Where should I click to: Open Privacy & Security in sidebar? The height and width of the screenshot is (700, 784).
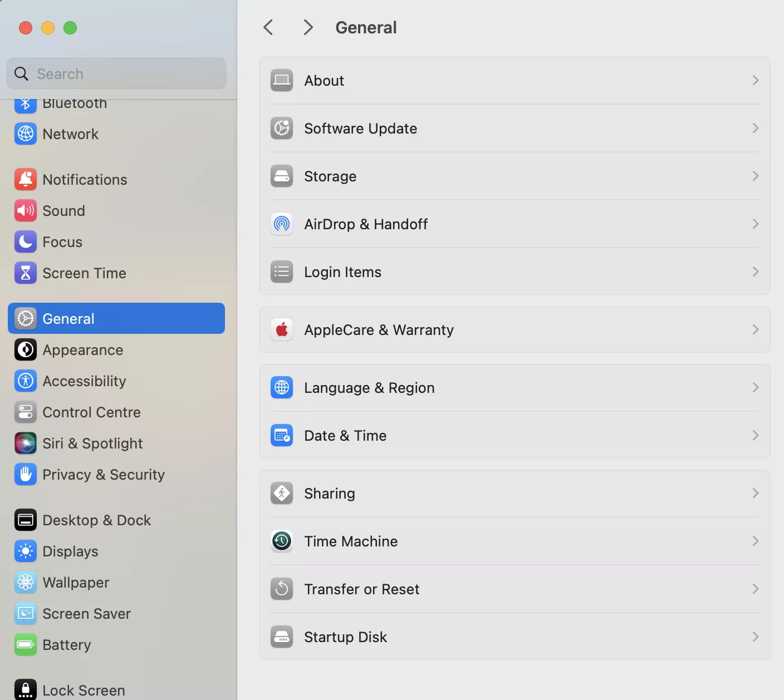pyautogui.click(x=103, y=474)
